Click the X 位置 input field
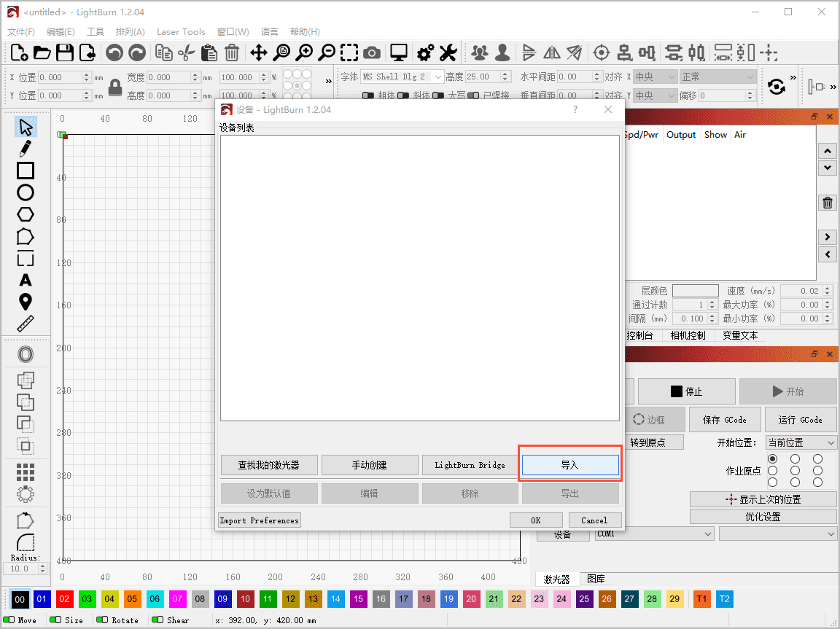This screenshot has height=629, width=840. point(60,77)
